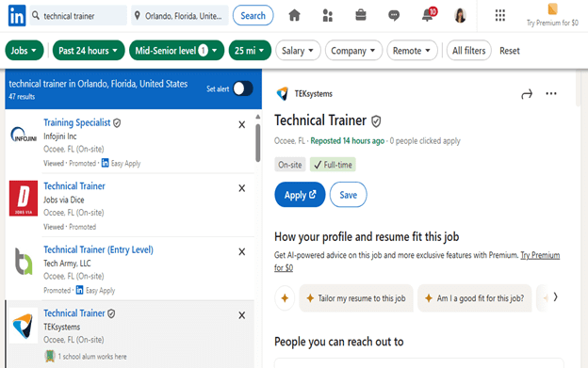Follow the Try Premium for $0 link
The height and width of the screenshot is (368, 588).
(x=540, y=255)
